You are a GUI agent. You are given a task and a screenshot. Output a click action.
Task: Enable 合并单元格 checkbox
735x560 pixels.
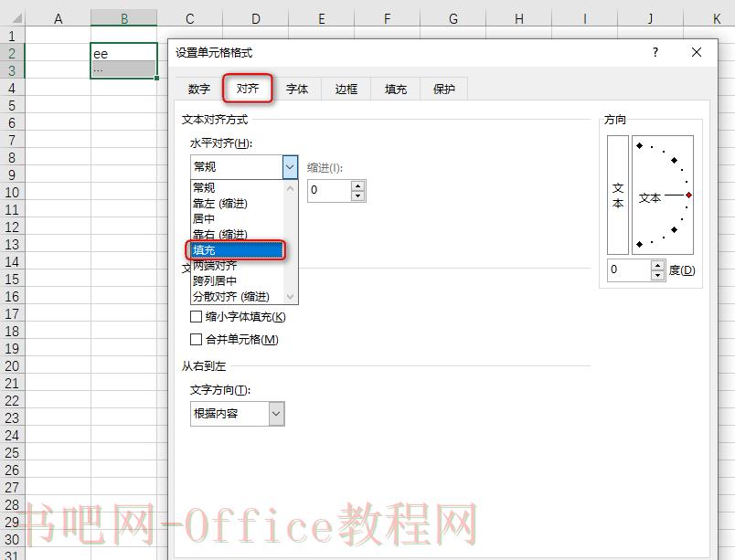pos(196,340)
